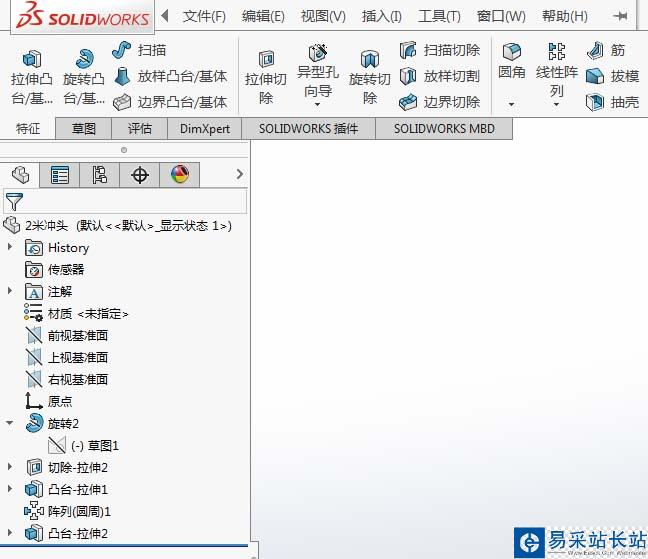Viewport: 648px width, 559px height.
Task: Select the 原点 (Origin) item
Action: (48, 401)
